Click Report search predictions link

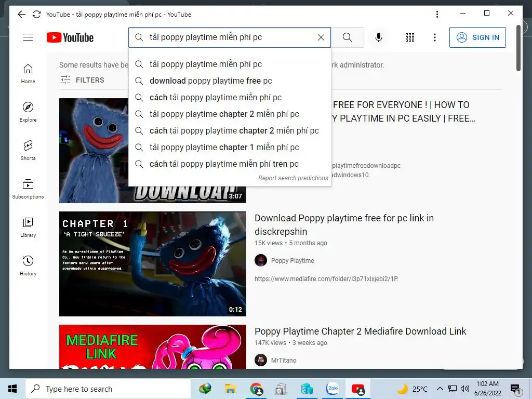click(x=293, y=178)
